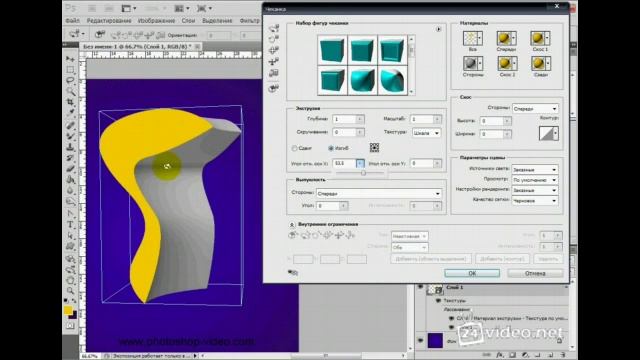The image size is (640, 360).
Task: Click the OK button
Action: (x=472, y=273)
